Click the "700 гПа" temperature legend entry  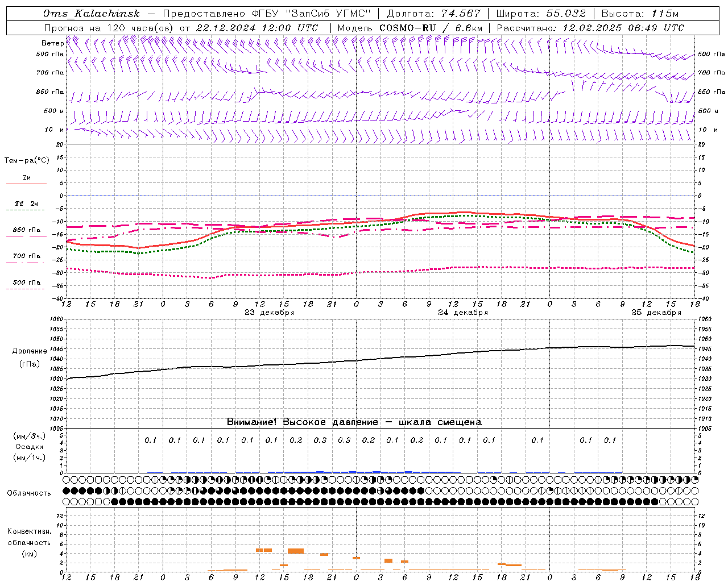pyautogui.click(x=27, y=256)
